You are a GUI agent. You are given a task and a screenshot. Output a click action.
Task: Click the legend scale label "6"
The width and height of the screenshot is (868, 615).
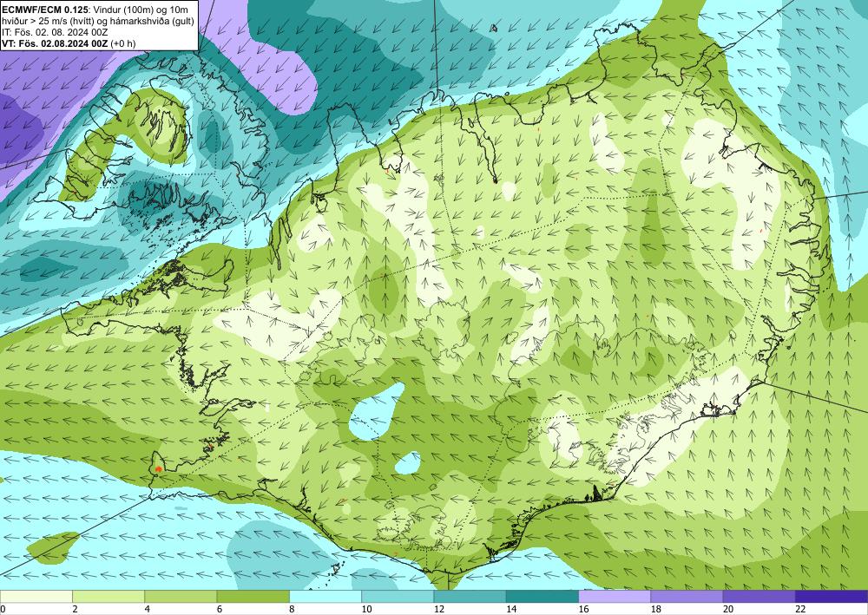click(220, 610)
